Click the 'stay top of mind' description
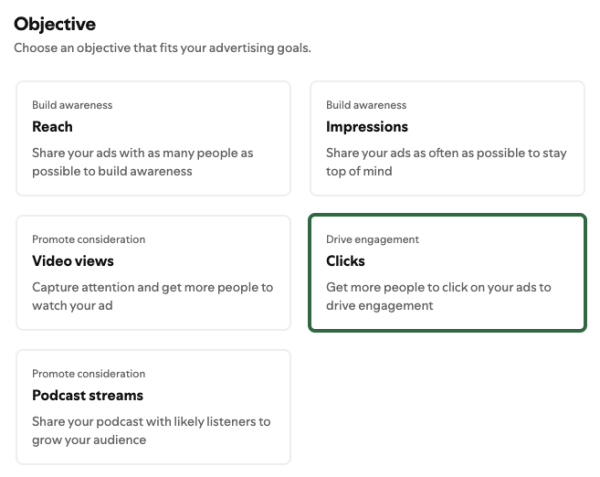This screenshot has width=600, height=477. point(446,162)
